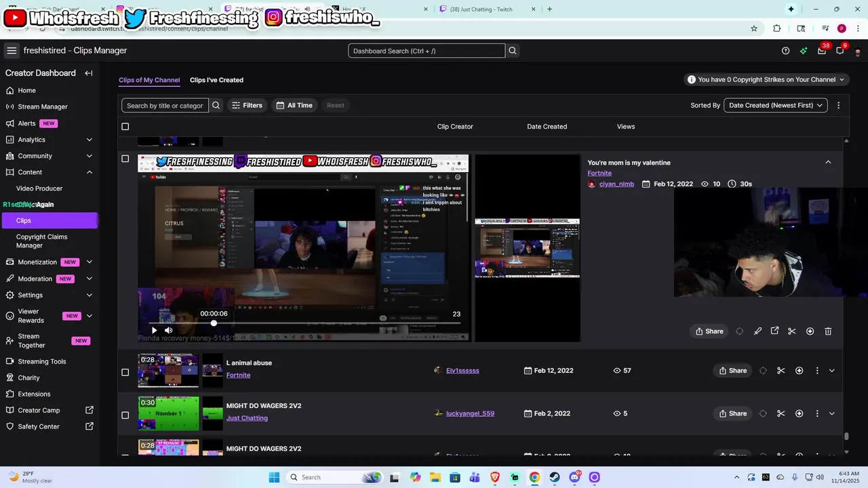
Task: Click scissors icon on luckyangel_559 clip row
Action: (x=781, y=413)
